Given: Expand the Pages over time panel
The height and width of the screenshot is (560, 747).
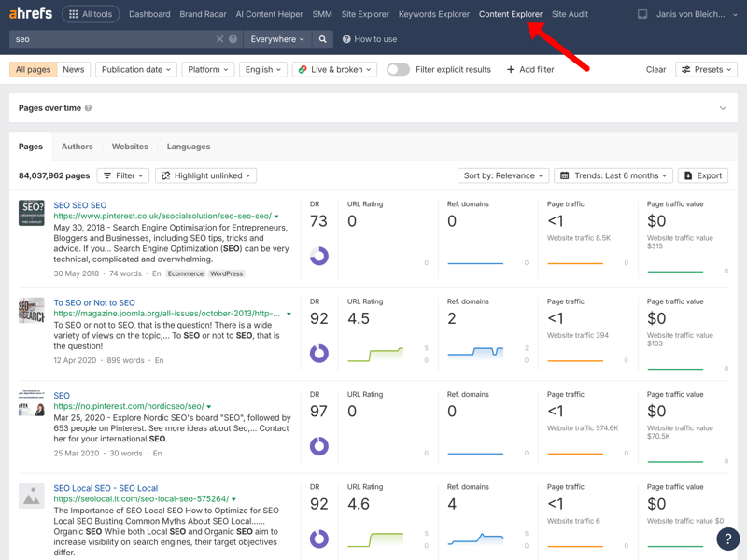Looking at the screenshot, I should tap(723, 108).
